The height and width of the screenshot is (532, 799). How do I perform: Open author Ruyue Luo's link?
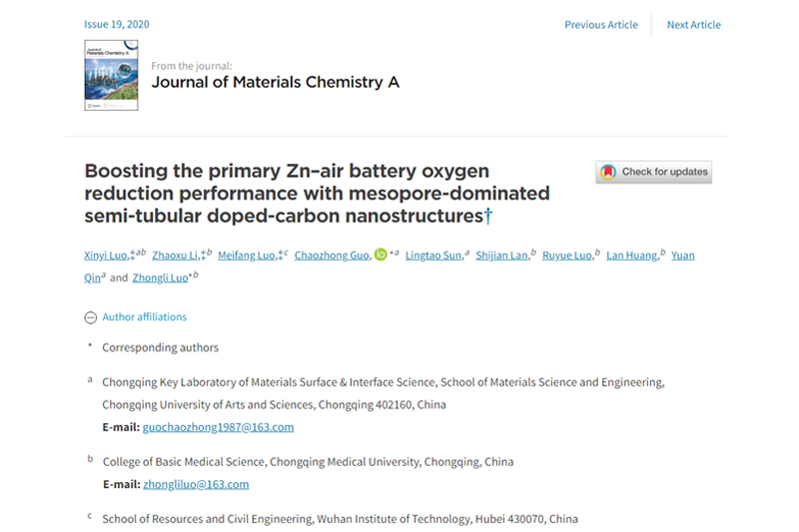567,256
